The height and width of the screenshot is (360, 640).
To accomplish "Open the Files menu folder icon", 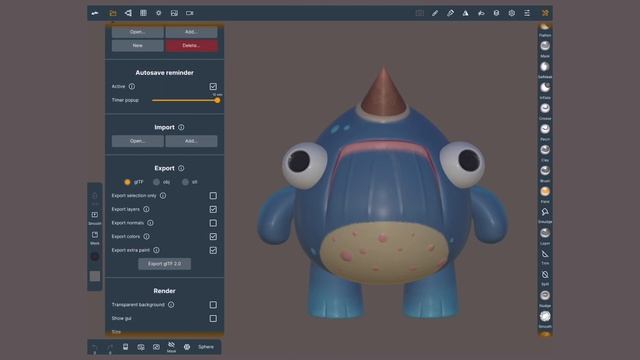I will tap(113, 13).
